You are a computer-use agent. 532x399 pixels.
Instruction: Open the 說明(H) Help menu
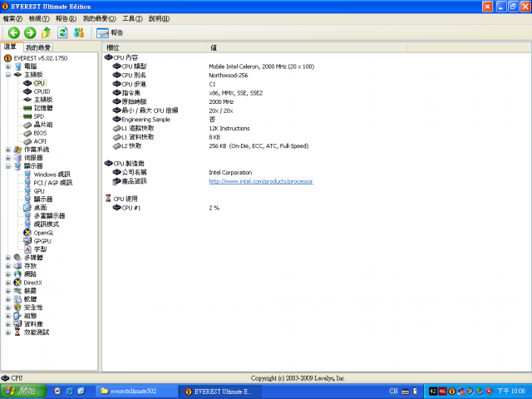pos(159,18)
